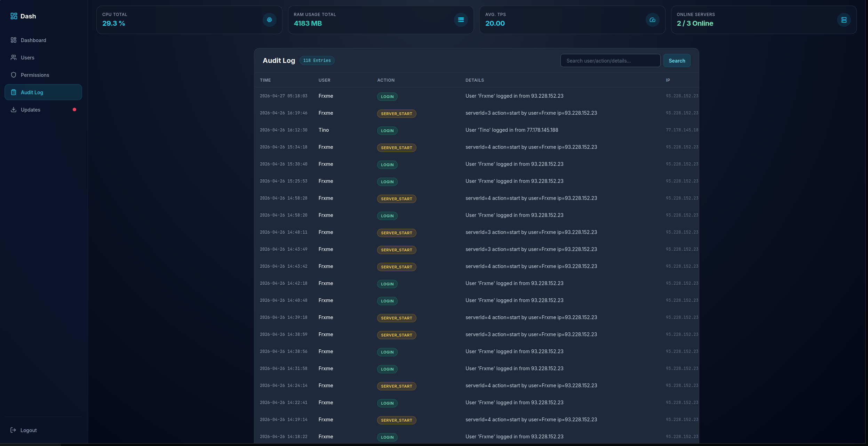
Task: Click the CPU Total value 29.3 %
Action: (114, 23)
